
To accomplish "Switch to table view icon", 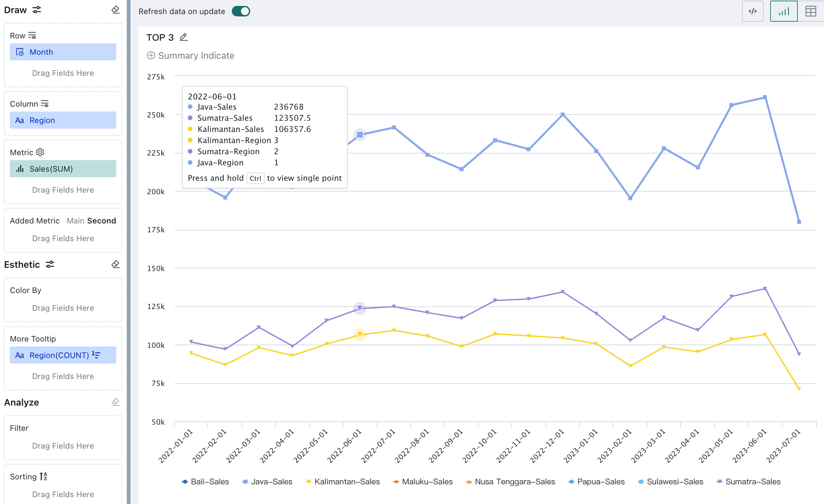I will pos(811,11).
